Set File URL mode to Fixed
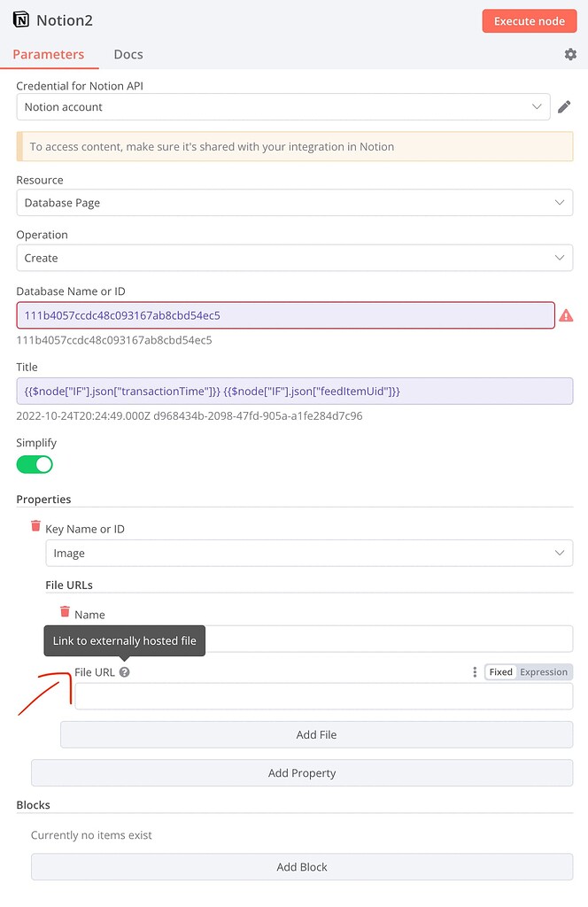Image resolution: width=588 pixels, height=907 pixels. (500, 671)
